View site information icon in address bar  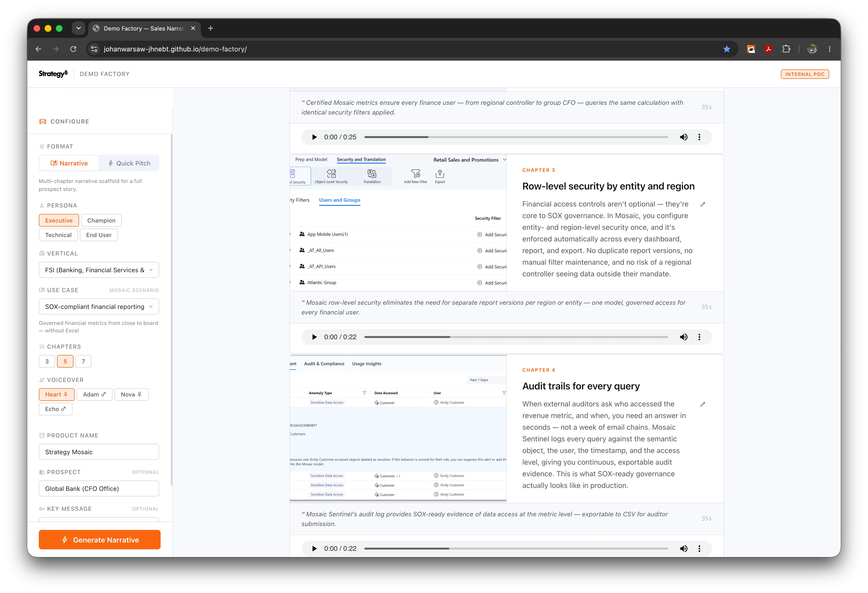(x=94, y=49)
